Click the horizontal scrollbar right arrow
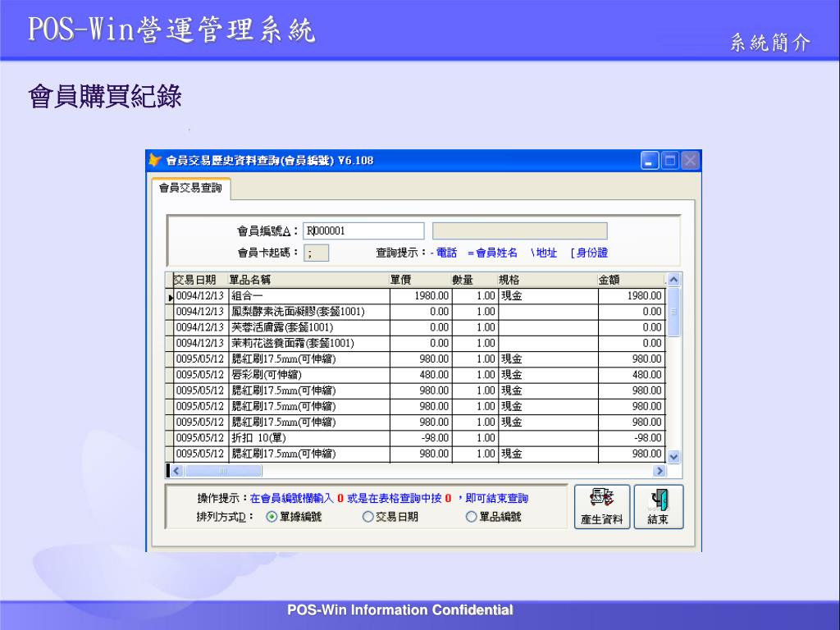 [660, 471]
